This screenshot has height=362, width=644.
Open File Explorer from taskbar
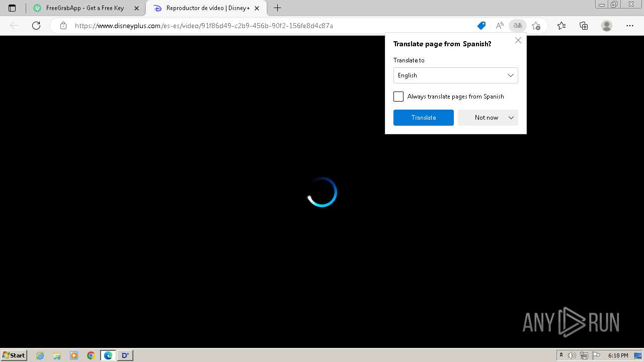57,355
